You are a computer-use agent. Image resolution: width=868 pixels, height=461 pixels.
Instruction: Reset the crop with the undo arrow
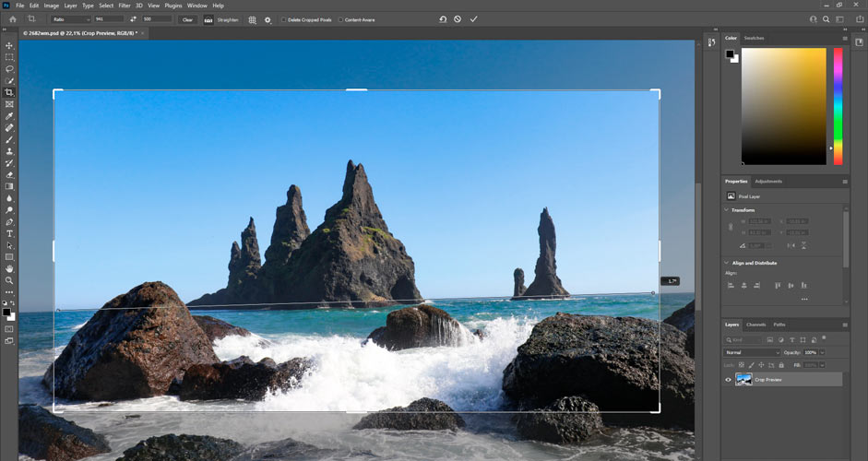443,18
